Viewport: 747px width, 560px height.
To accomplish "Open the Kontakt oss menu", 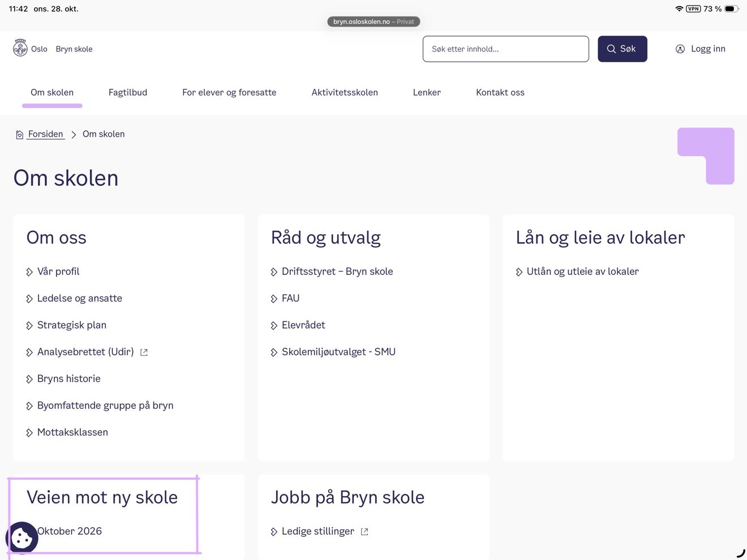I will point(500,92).
